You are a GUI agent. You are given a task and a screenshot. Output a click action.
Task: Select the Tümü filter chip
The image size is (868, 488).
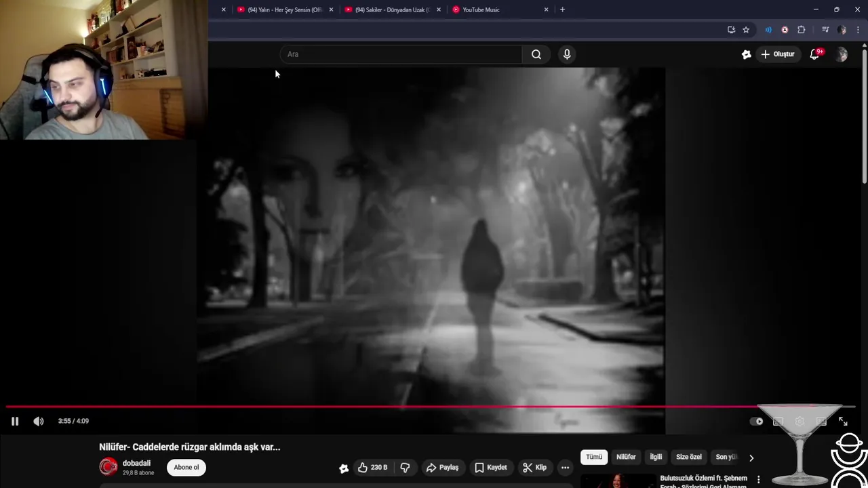click(x=594, y=457)
